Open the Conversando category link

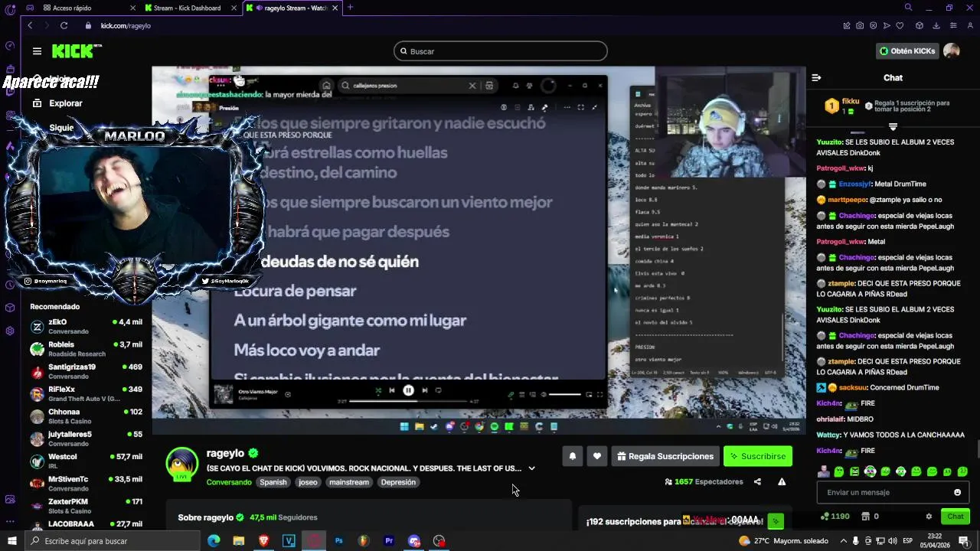[x=229, y=482]
